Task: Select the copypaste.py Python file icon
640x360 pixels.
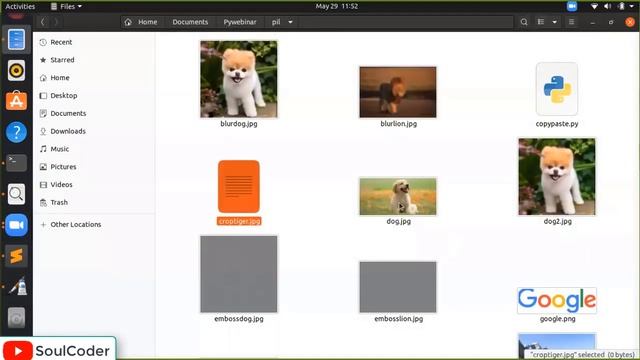Action: point(557,89)
